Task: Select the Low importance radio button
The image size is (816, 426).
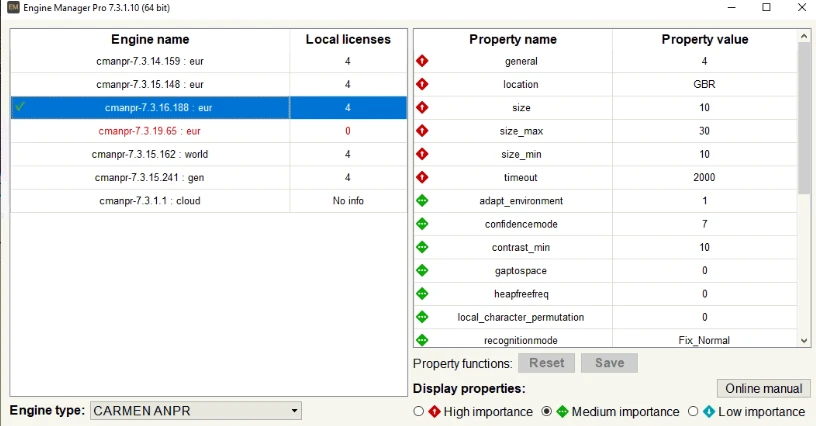Action: 693,411
